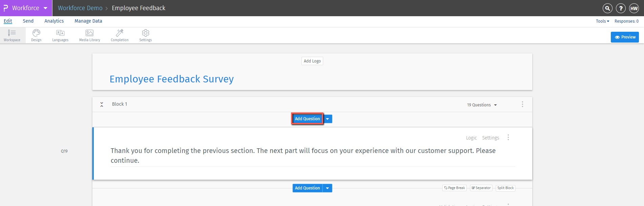Open Q19 three-dot more options menu
The image size is (644, 206).
click(508, 137)
